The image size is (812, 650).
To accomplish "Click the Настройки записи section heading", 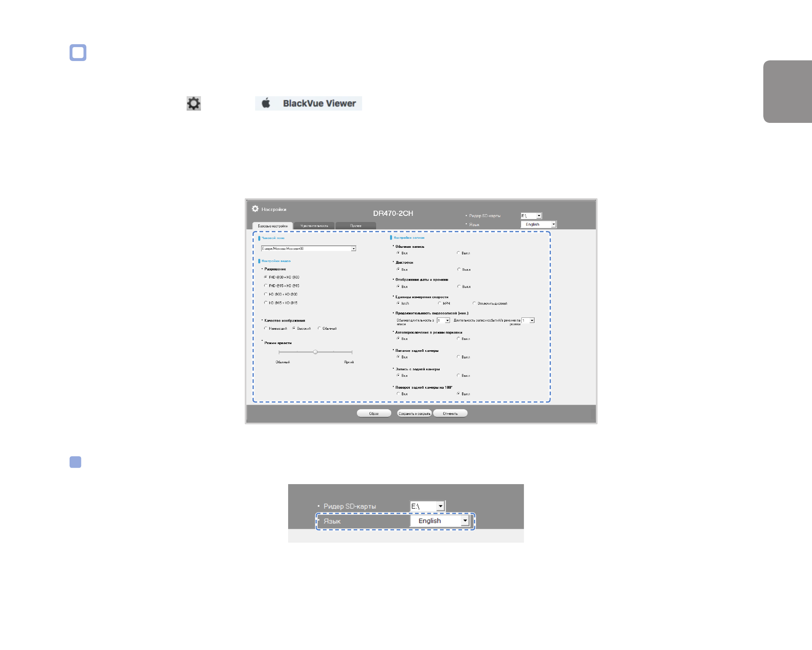I will point(409,238).
